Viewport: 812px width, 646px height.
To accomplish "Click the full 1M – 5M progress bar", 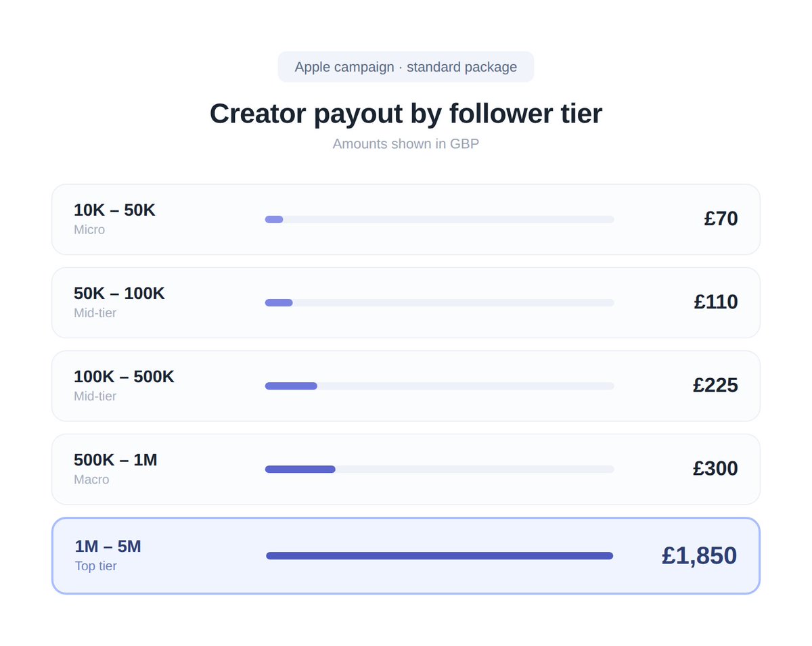I will point(440,555).
